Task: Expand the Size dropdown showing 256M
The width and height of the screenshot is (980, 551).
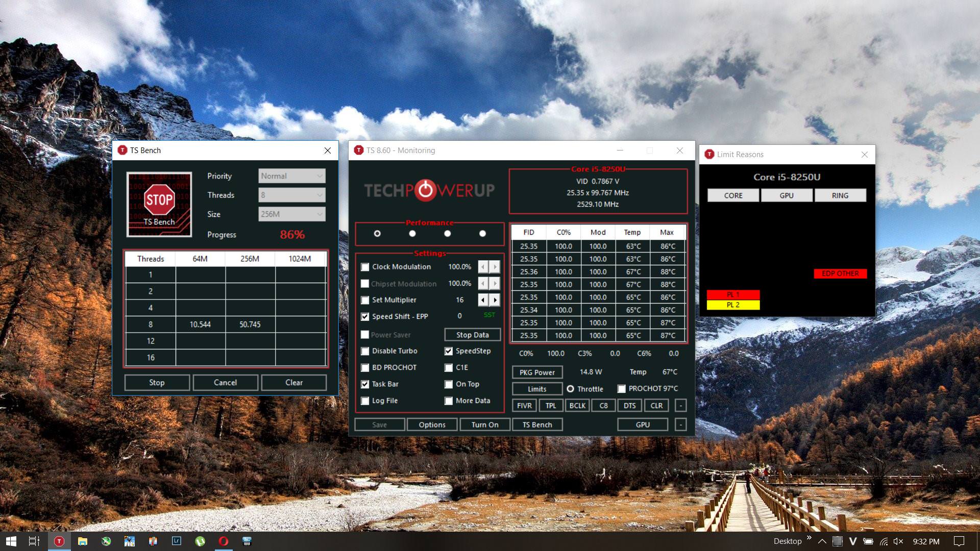Action: pyautogui.click(x=291, y=214)
